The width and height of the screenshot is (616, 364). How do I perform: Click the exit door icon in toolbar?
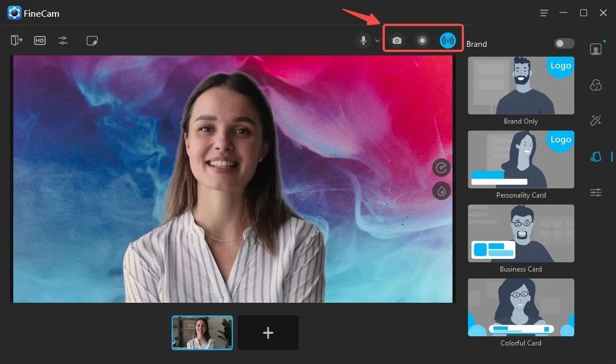(x=17, y=40)
